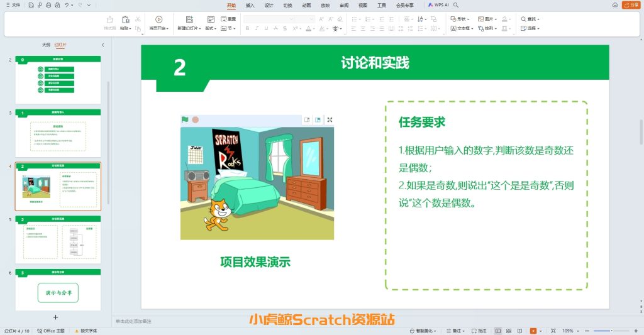644x335 pixels.
Task: Toggle Underline formatting
Action: point(266,28)
